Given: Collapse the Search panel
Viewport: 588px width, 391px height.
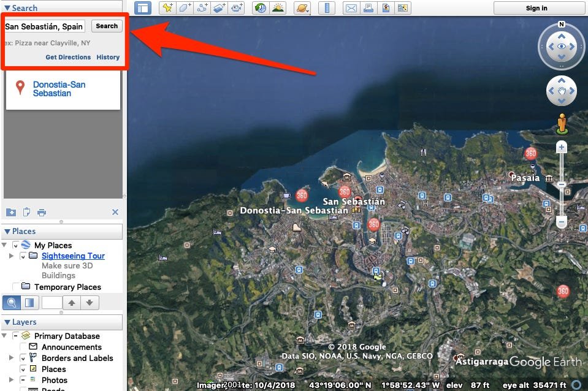Looking at the screenshot, I should point(7,8).
